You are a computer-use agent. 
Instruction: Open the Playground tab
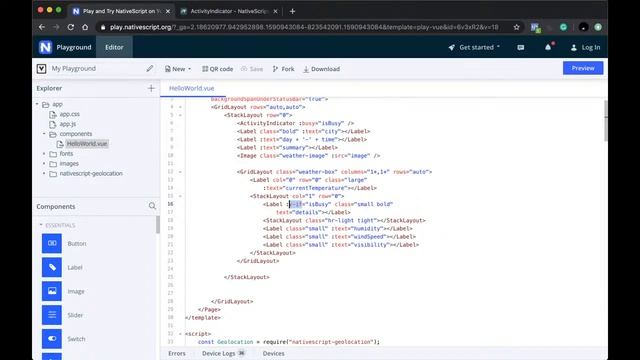pos(74,47)
